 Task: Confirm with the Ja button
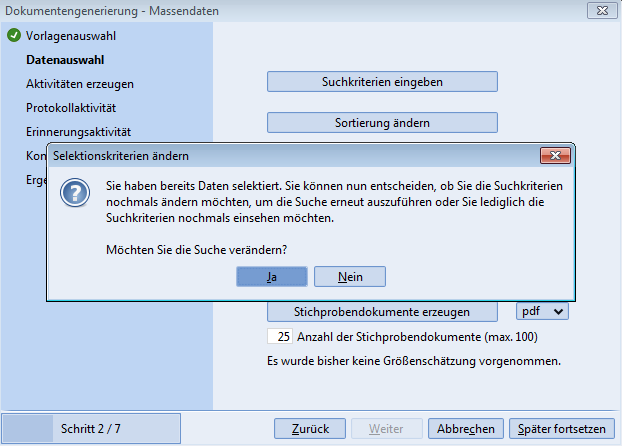click(x=272, y=277)
